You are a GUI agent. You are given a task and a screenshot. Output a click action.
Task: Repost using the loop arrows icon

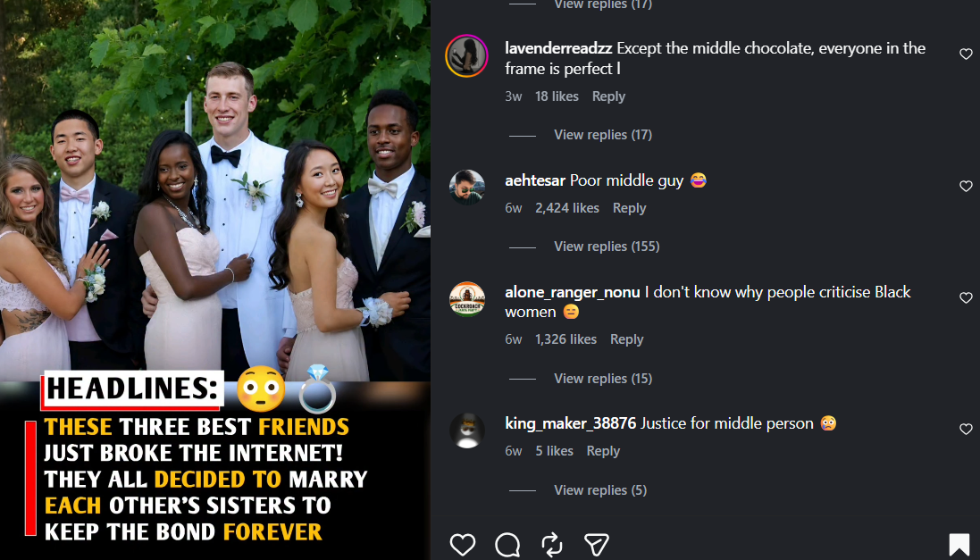click(x=552, y=545)
